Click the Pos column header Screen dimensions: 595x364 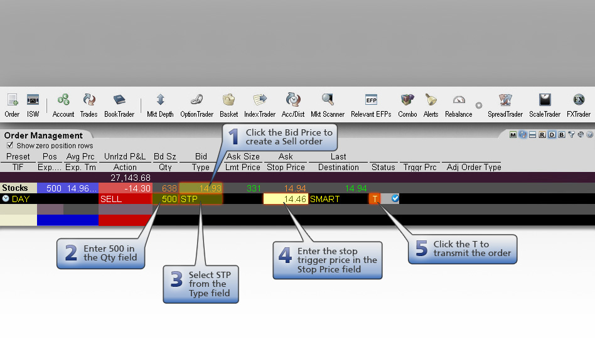click(50, 156)
